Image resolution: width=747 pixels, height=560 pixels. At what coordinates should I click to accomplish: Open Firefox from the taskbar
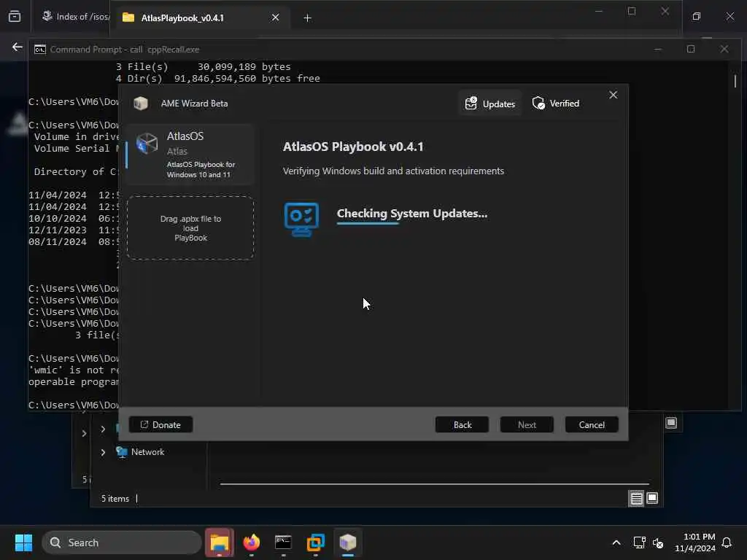(x=252, y=542)
